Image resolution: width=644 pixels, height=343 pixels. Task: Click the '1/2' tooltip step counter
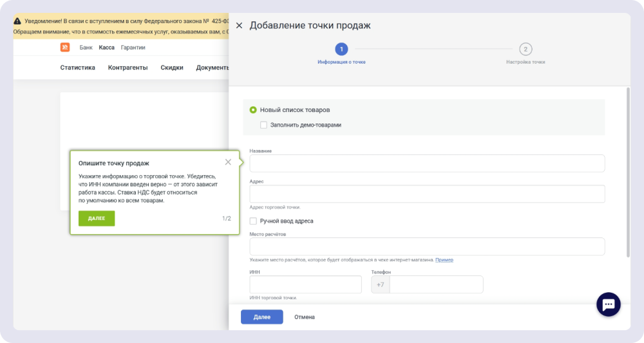tap(226, 218)
